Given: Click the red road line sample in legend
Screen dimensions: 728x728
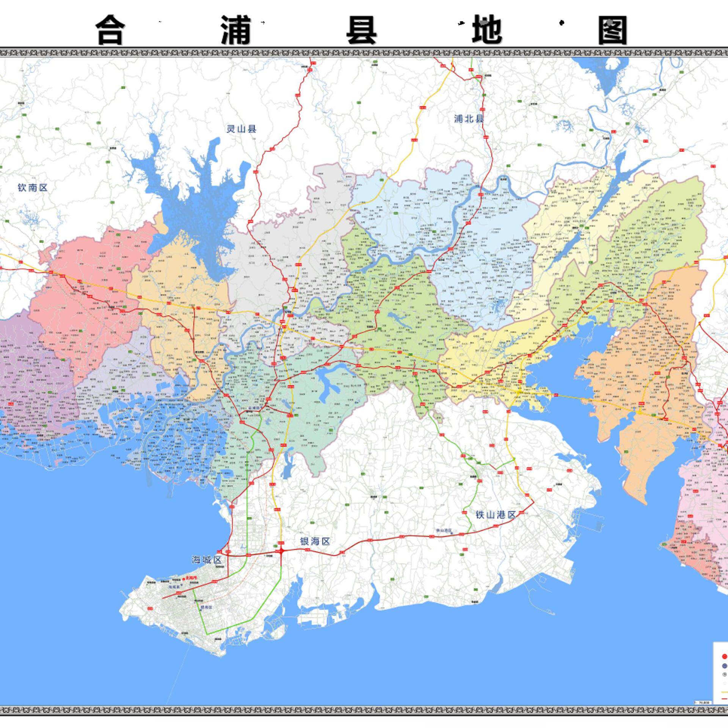Looking at the screenshot, I should tap(725, 699).
